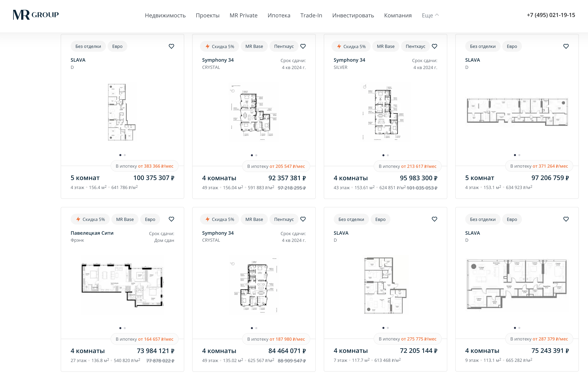Click Евро tag on 97 206 759 ₽ card
The image size is (588, 378).
(512, 46)
